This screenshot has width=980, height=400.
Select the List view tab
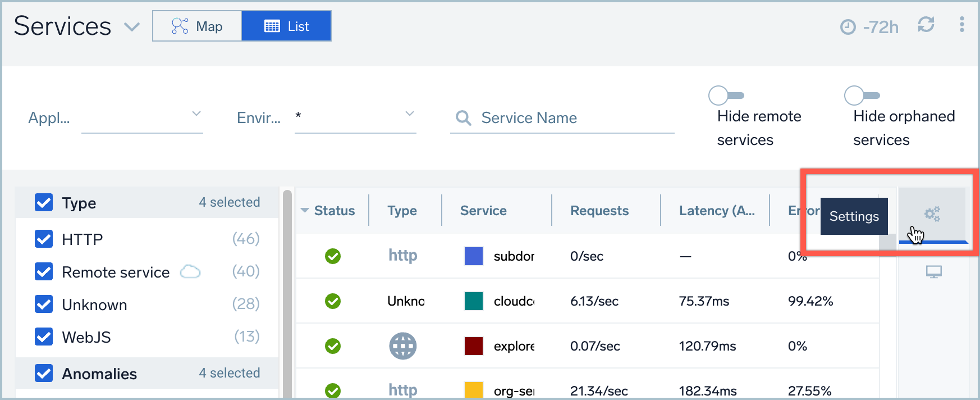[x=286, y=26]
